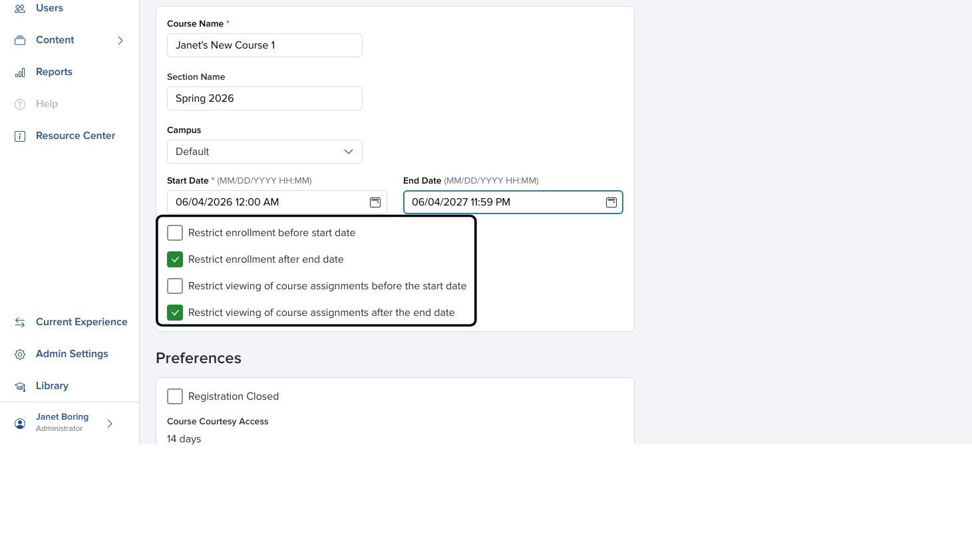Click the Administrator role text

click(x=59, y=429)
